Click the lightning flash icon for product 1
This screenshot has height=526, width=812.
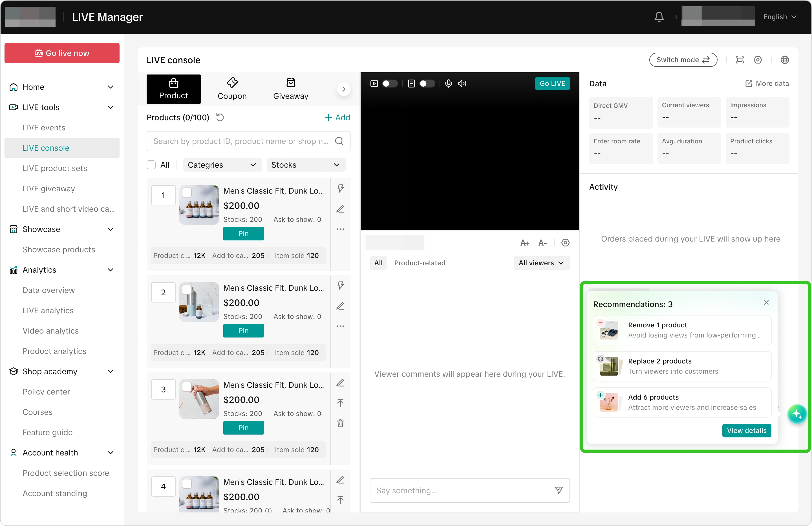click(x=340, y=189)
